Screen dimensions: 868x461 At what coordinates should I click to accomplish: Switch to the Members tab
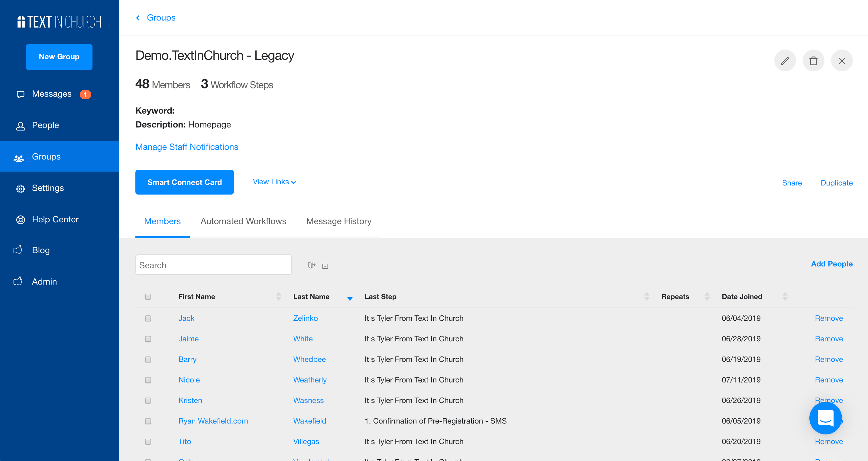point(162,221)
